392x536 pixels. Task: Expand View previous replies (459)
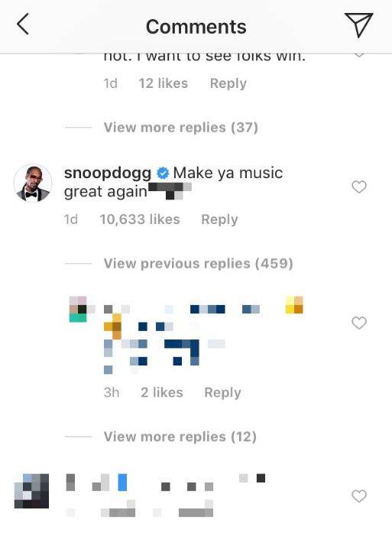198,264
